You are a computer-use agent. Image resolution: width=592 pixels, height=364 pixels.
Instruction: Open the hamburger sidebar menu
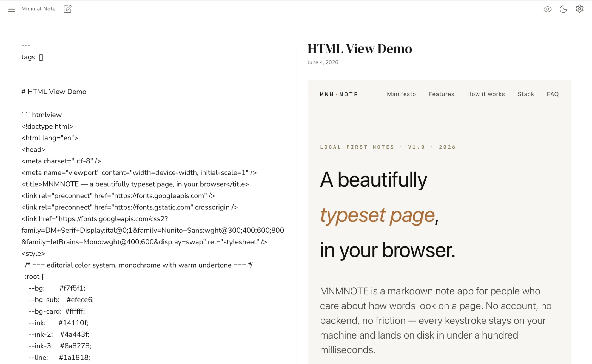(x=12, y=9)
